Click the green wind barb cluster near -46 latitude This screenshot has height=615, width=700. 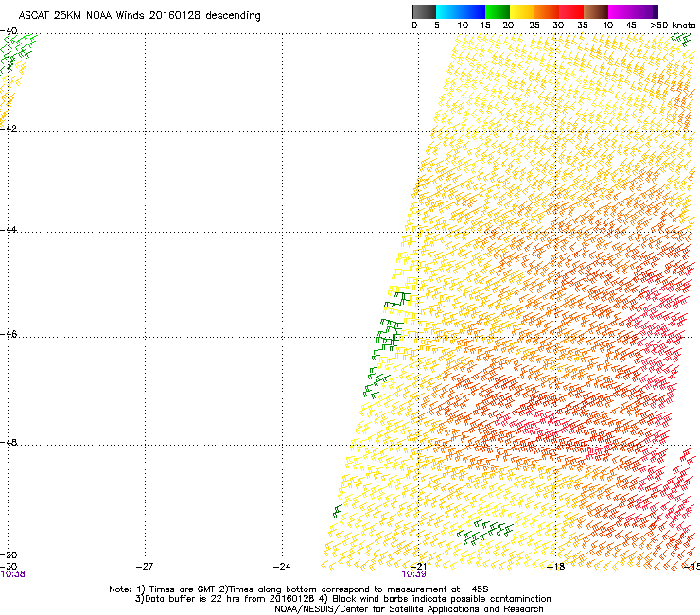389,335
